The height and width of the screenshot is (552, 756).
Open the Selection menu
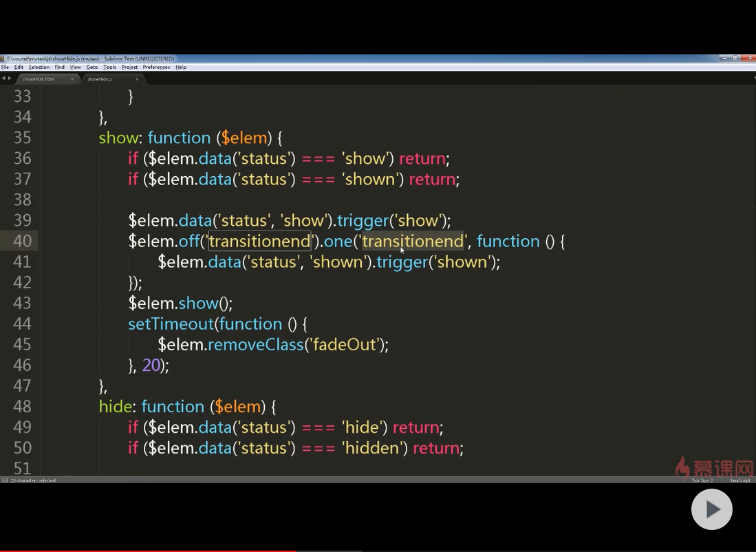tap(39, 67)
